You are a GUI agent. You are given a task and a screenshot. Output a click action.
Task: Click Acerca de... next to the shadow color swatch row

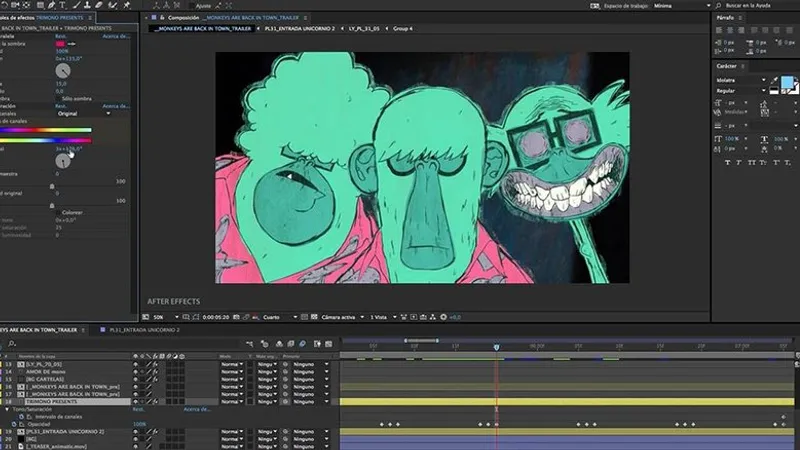116,36
